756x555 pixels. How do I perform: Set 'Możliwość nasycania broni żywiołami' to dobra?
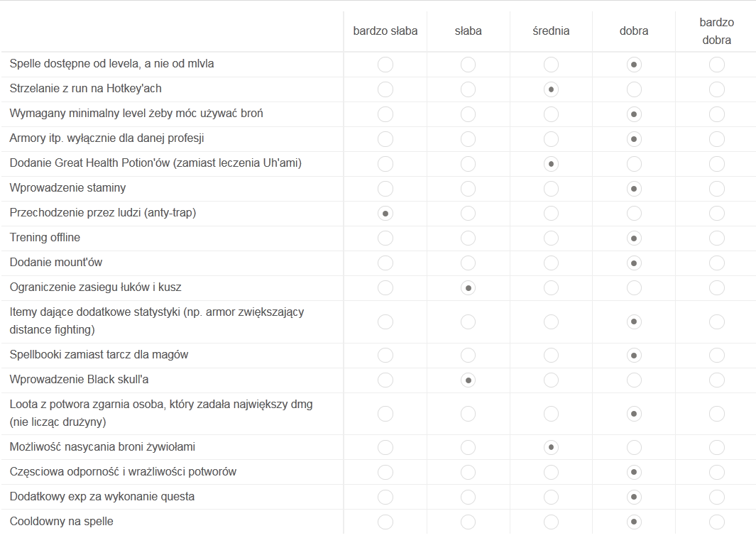pos(634,448)
